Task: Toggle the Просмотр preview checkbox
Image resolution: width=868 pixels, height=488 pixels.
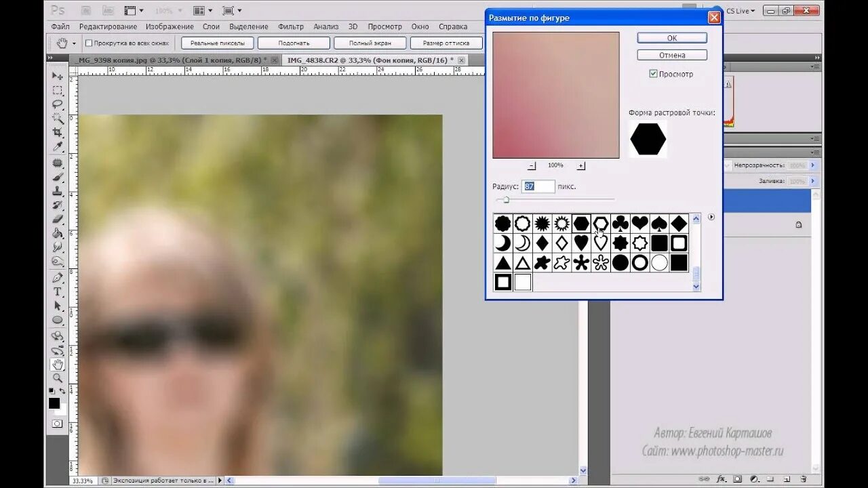Action: pyautogui.click(x=653, y=74)
